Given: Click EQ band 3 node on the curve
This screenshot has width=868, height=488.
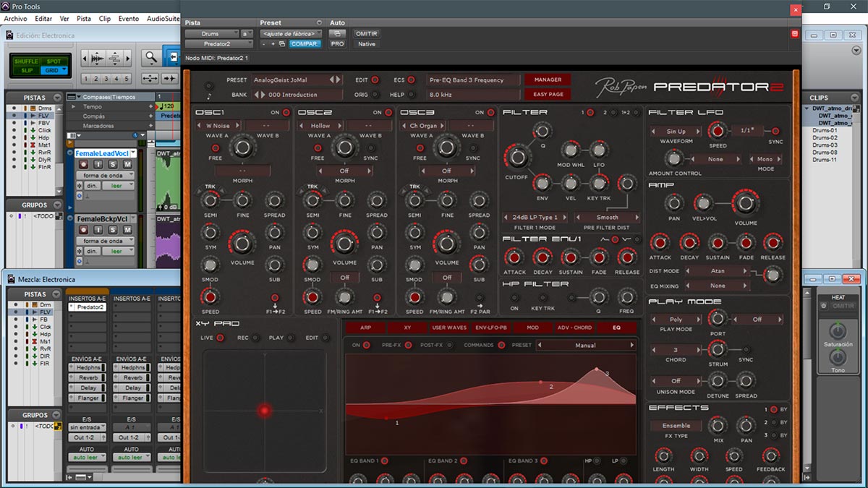Looking at the screenshot, I should point(597,369).
